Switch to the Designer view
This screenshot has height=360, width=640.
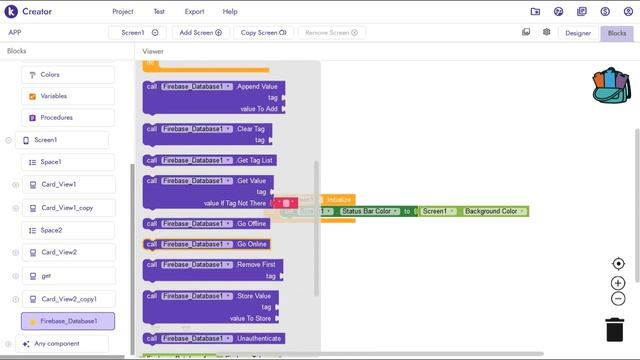pyautogui.click(x=578, y=33)
